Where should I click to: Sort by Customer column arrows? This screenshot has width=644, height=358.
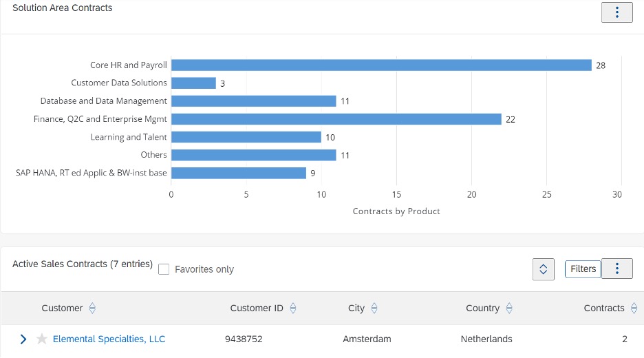tap(92, 308)
